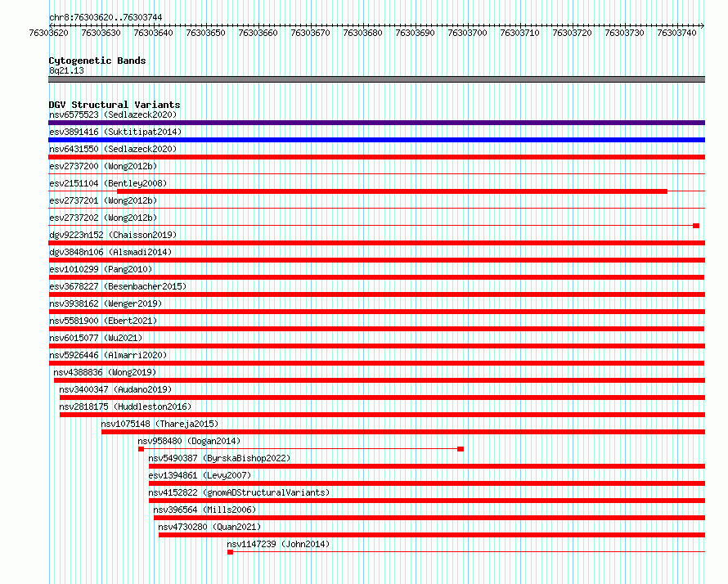Click the red nsv396564 variant bar
Viewport: 728px width, 584px height.
[x=429, y=518]
